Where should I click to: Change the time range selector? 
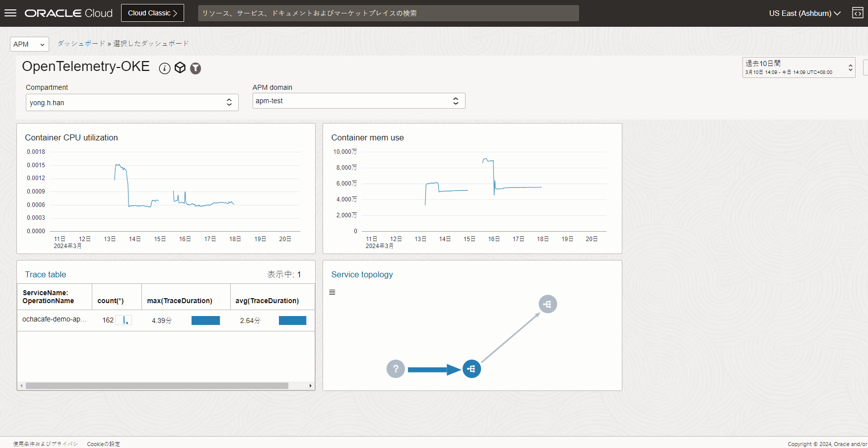(798, 67)
